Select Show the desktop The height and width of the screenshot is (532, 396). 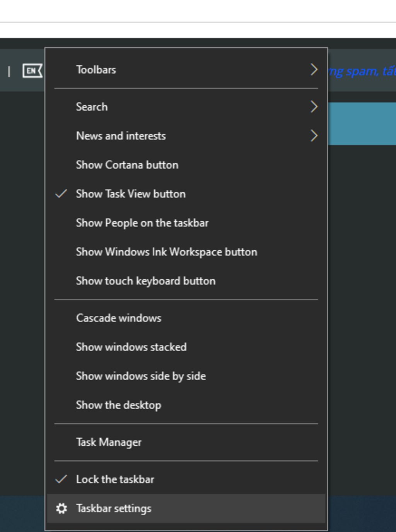(186, 405)
